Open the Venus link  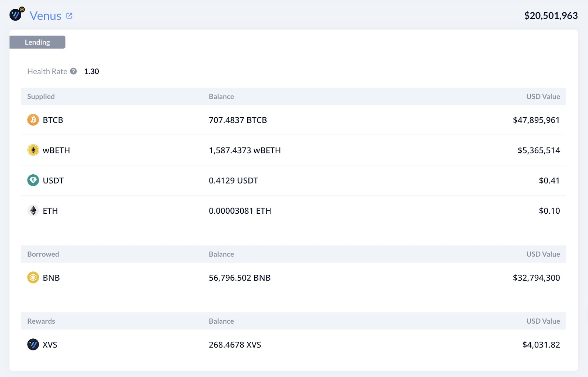click(46, 15)
